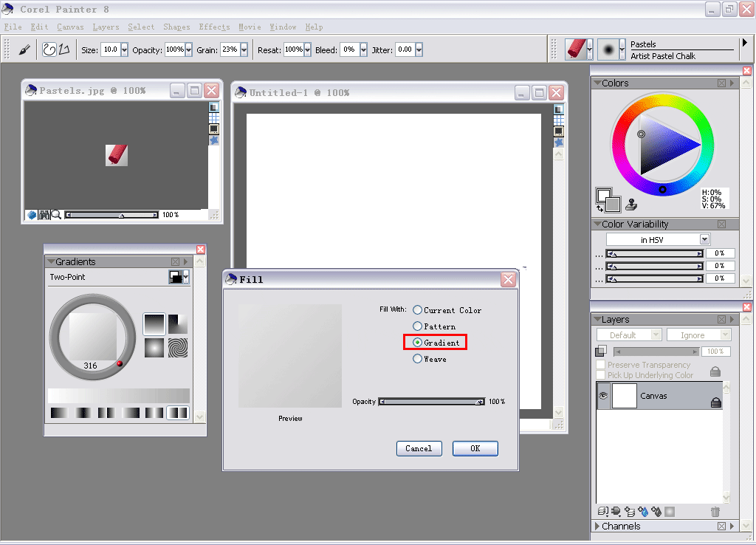Close the Fill dialog
The height and width of the screenshot is (545, 756).
(508, 279)
